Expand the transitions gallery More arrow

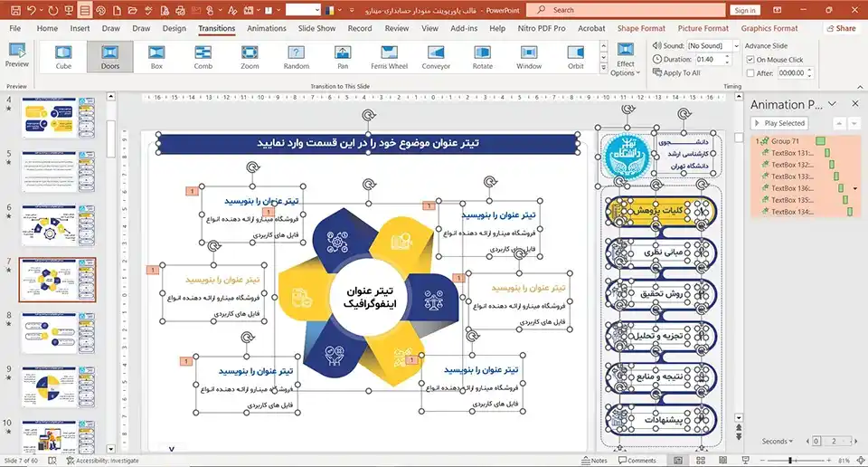tap(603, 68)
